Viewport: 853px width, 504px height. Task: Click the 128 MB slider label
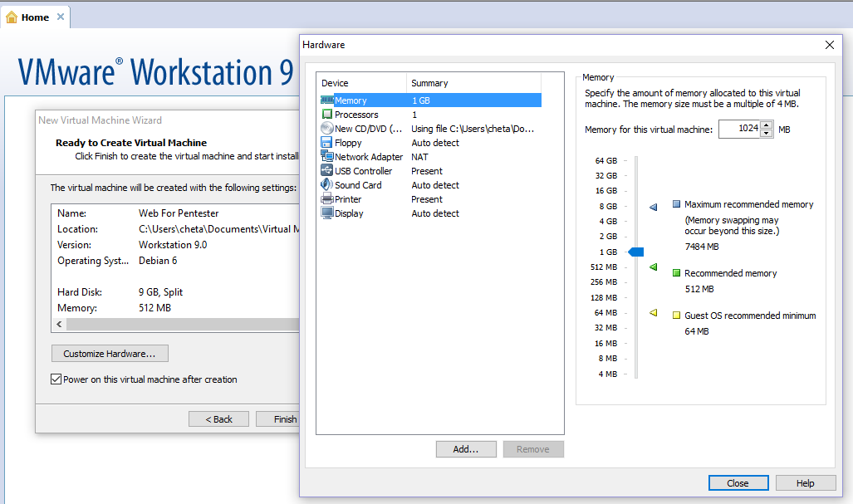point(604,297)
